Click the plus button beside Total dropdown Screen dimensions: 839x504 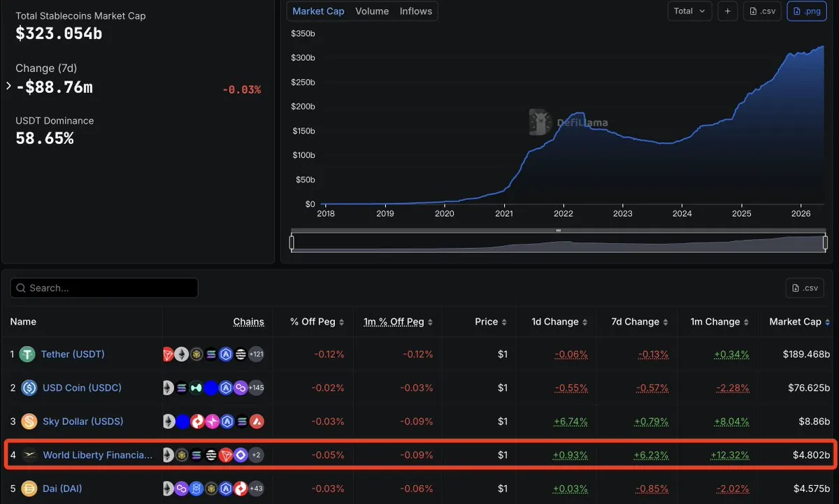(727, 11)
